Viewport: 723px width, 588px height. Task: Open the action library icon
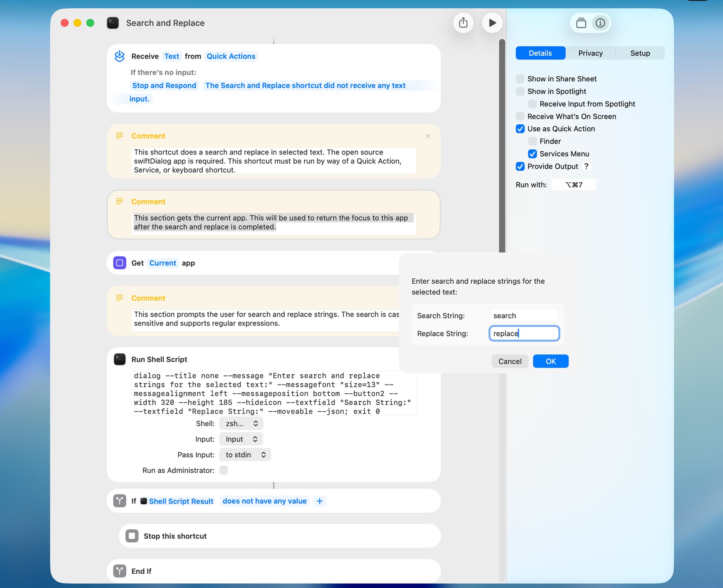click(581, 23)
